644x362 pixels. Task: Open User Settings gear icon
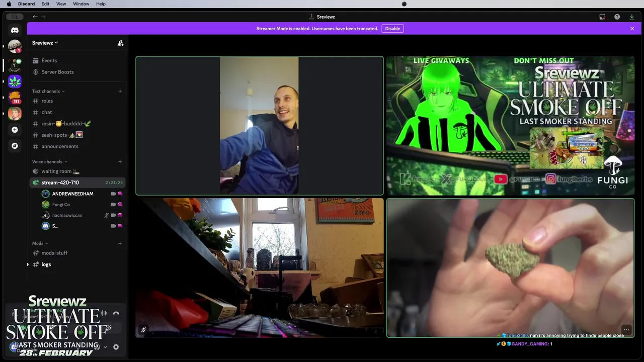point(116,347)
